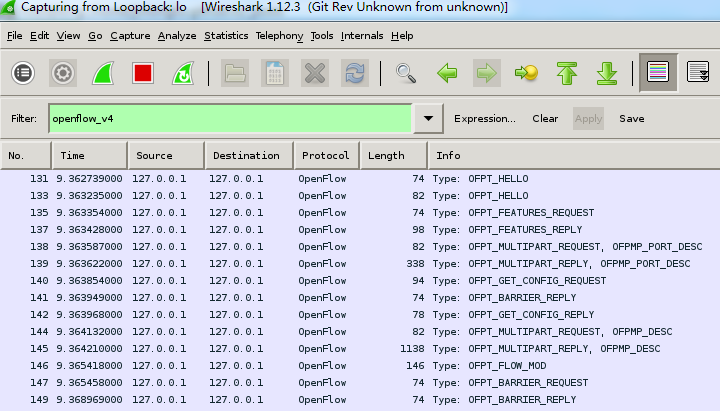Open the Internals menu
This screenshot has height=411, width=720.
pyautogui.click(x=362, y=36)
